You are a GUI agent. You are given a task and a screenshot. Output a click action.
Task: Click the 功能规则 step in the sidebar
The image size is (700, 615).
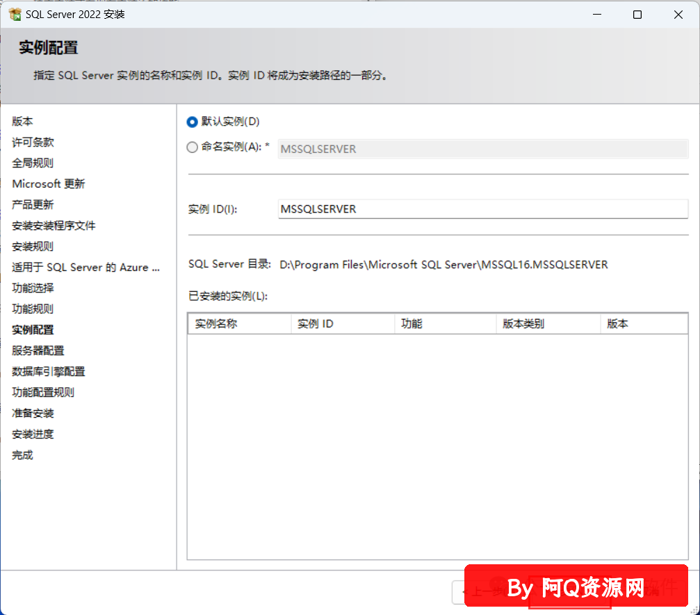click(33, 309)
